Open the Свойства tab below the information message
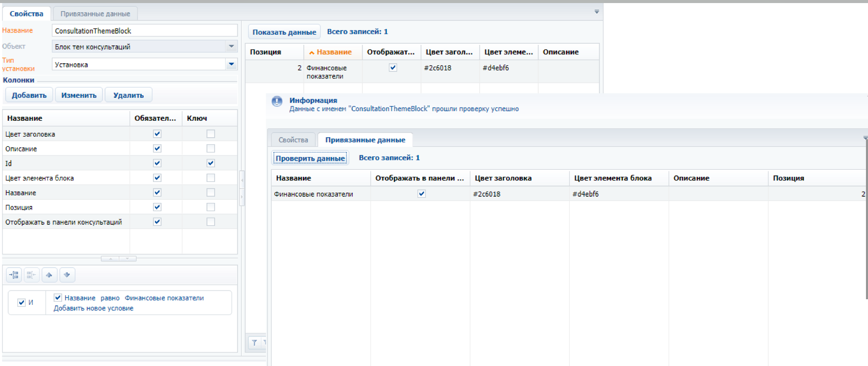The width and height of the screenshot is (868, 366). [x=293, y=140]
